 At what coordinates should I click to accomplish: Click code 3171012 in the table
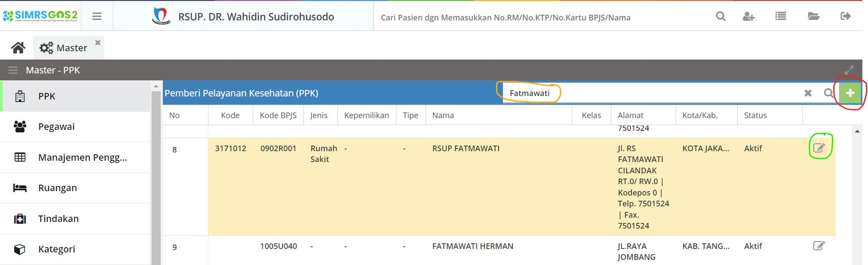(x=231, y=149)
